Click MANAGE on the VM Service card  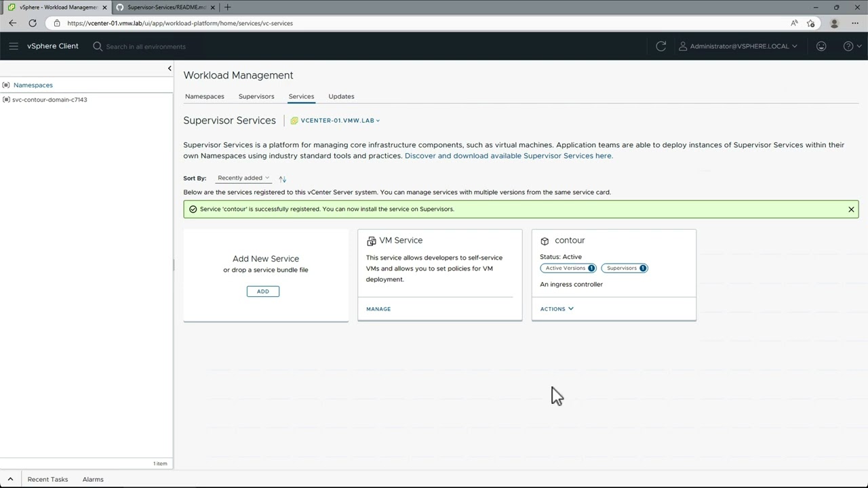[378, 309]
